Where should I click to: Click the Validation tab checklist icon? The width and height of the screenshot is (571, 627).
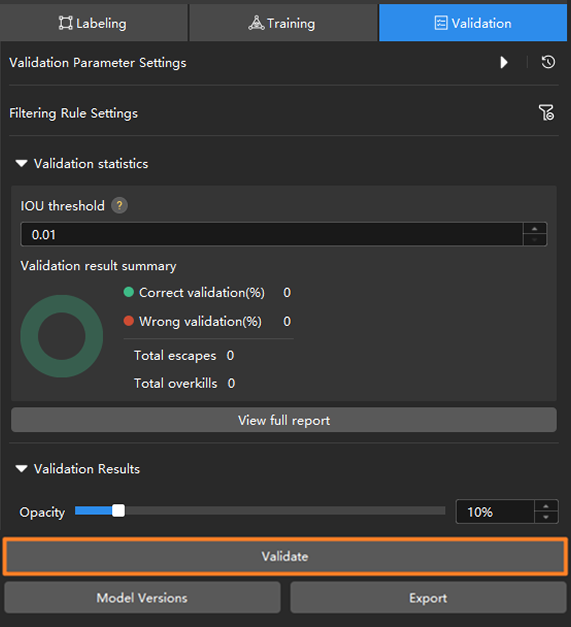point(441,23)
